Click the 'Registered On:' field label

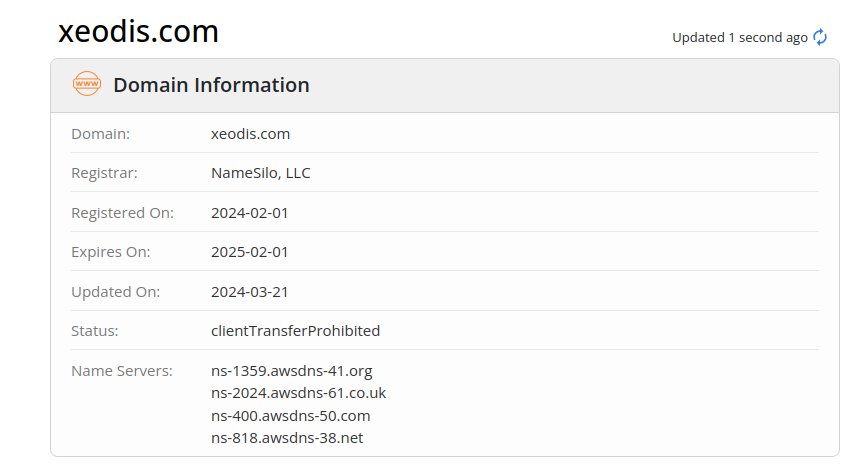(x=122, y=212)
